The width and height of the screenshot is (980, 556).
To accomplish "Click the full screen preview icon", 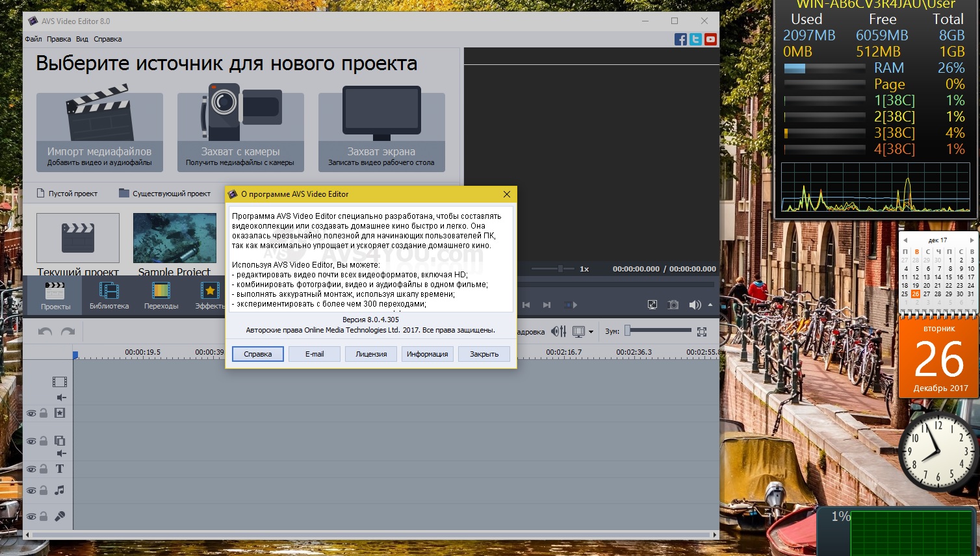I will click(x=652, y=305).
